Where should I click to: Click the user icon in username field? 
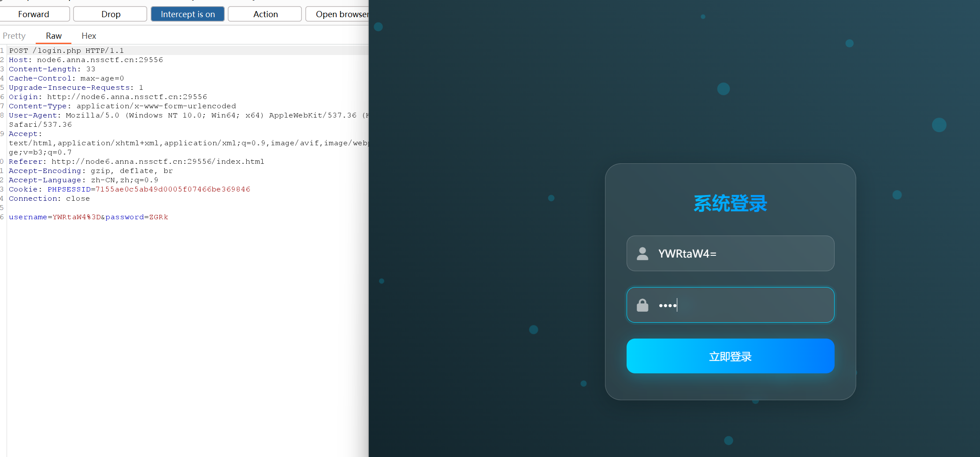[x=642, y=254]
